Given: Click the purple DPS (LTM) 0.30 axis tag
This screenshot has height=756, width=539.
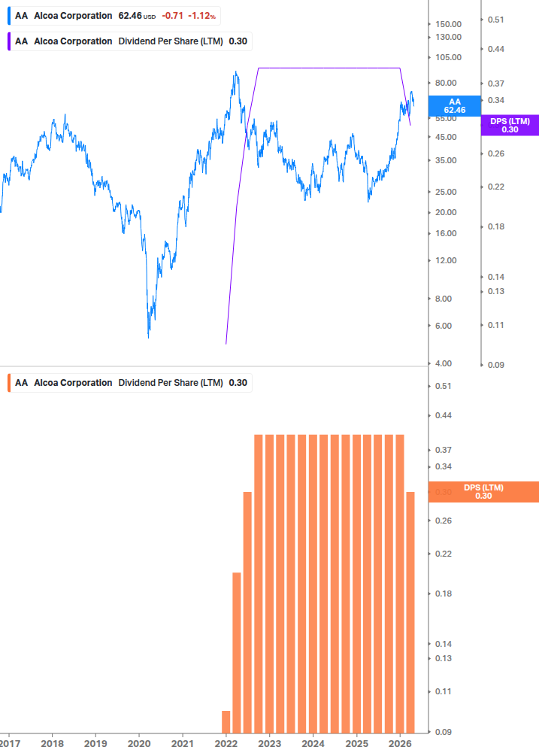Looking at the screenshot, I should coord(510,126).
